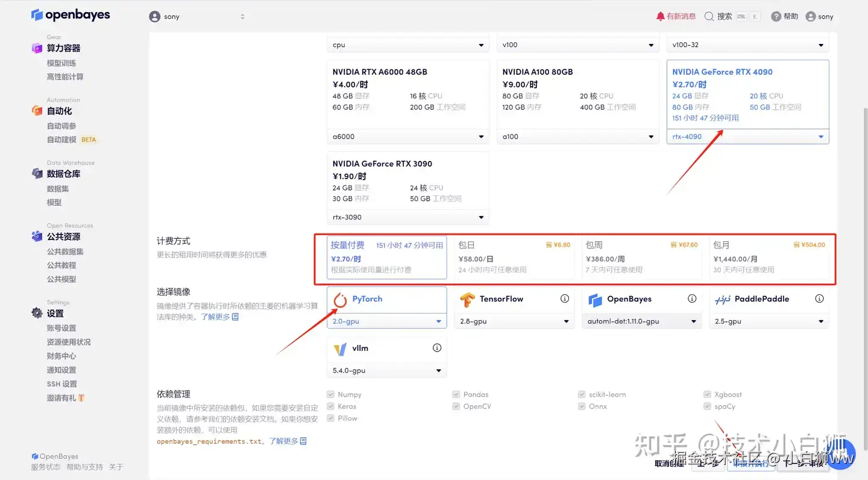Open the 服务状态 footer link
The image size is (868, 480).
point(46,467)
